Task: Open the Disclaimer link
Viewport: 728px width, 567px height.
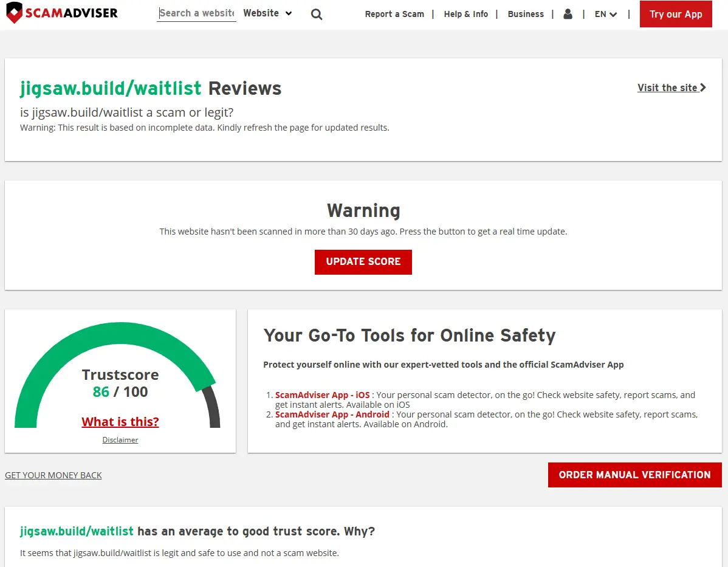Action: (x=120, y=440)
